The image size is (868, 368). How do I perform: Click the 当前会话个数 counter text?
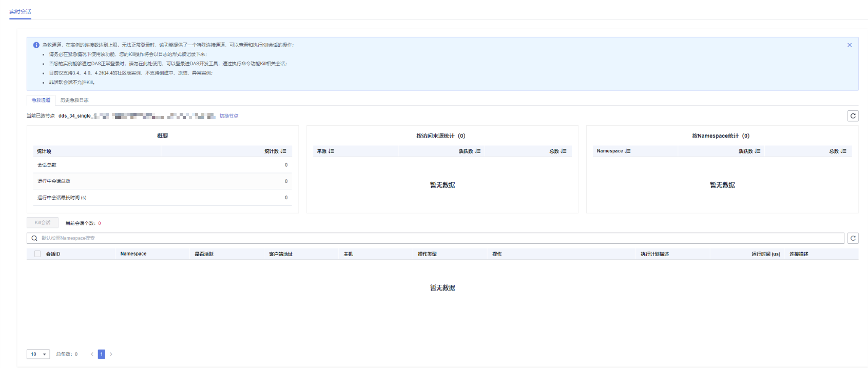[x=83, y=223]
